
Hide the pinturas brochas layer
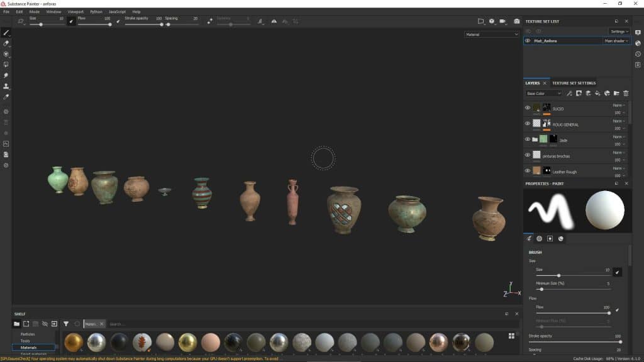click(x=528, y=155)
